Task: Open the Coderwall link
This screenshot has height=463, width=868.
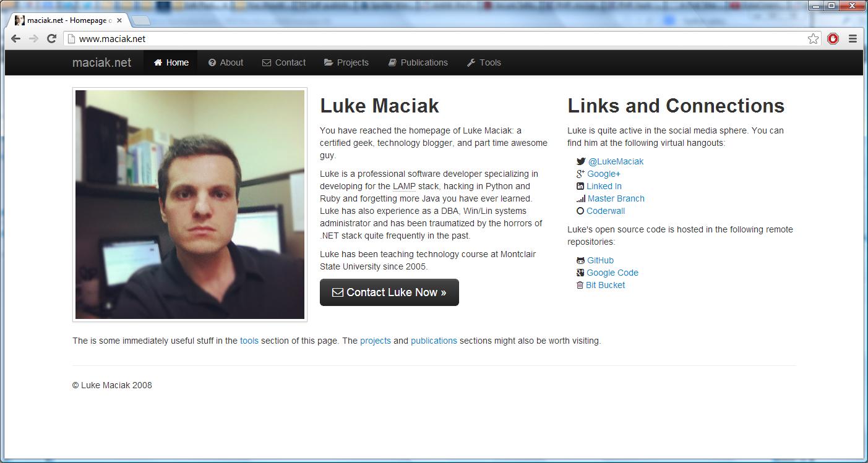Action: (x=606, y=211)
